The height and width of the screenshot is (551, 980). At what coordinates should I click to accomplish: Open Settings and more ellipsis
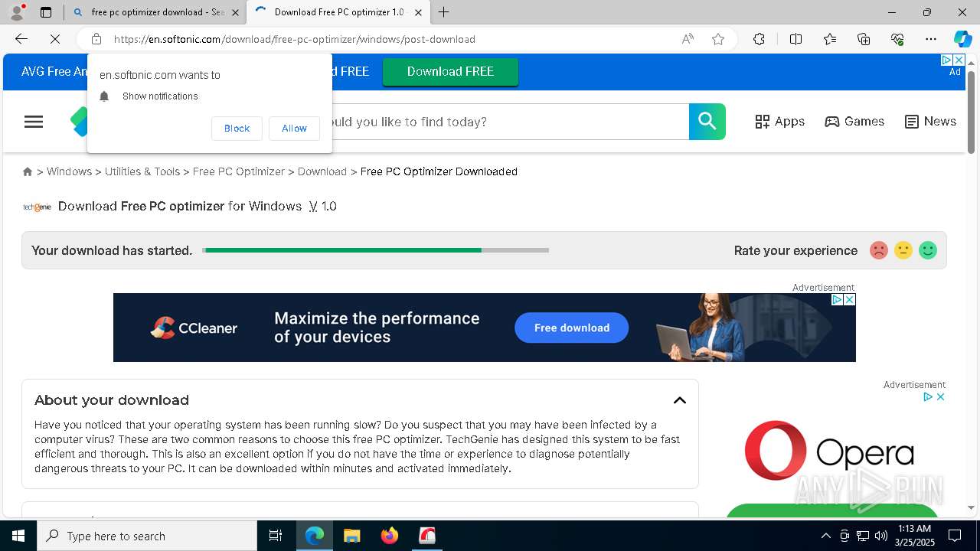(x=931, y=39)
